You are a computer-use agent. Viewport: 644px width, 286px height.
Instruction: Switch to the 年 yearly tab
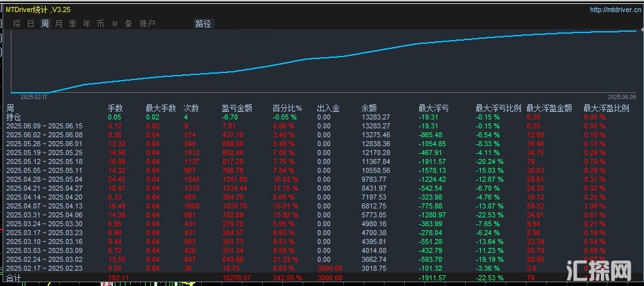pos(87,24)
